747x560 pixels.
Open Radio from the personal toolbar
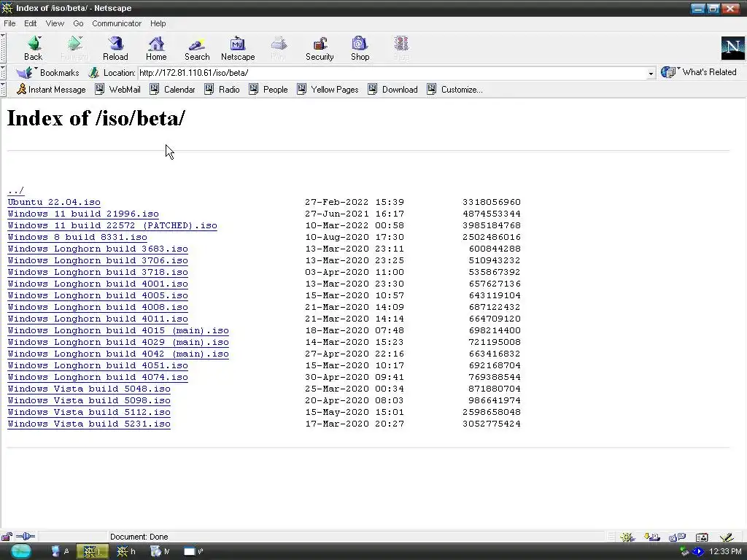click(x=222, y=90)
